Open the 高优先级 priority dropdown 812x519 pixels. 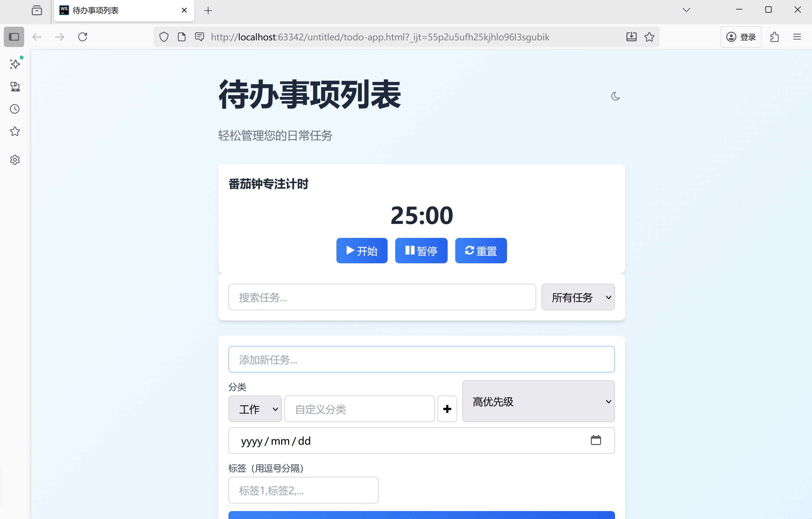point(538,401)
